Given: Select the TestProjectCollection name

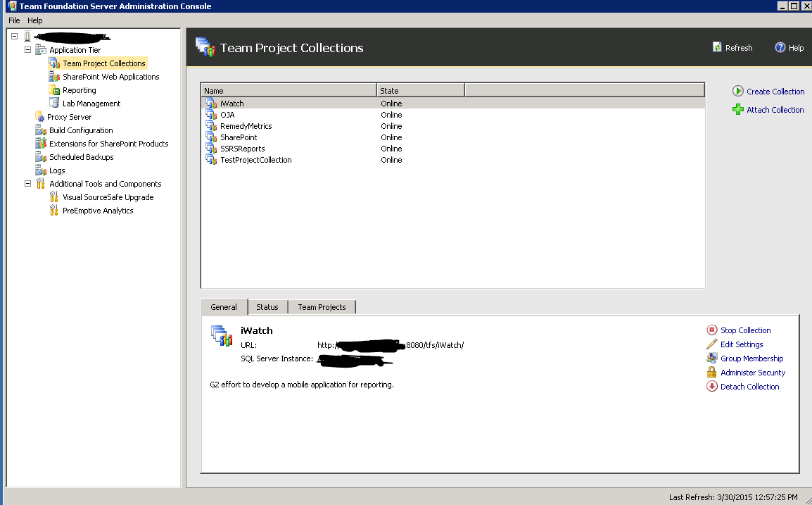Looking at the screenshot, I should point(256,160).
